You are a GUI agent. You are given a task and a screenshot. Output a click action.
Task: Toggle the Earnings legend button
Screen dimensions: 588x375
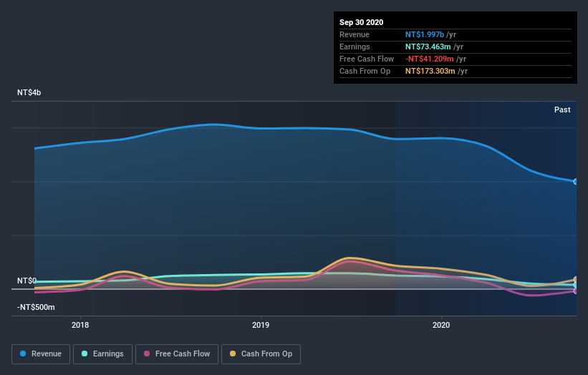point(102,354)
